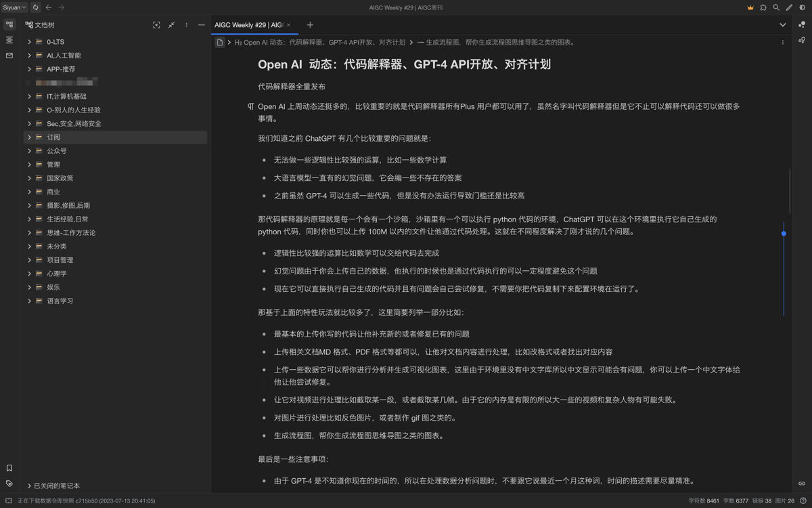The image size is (812, 508).
Task: Close the AIGC Weekly #29 tab
Action: tap(289, 25)
